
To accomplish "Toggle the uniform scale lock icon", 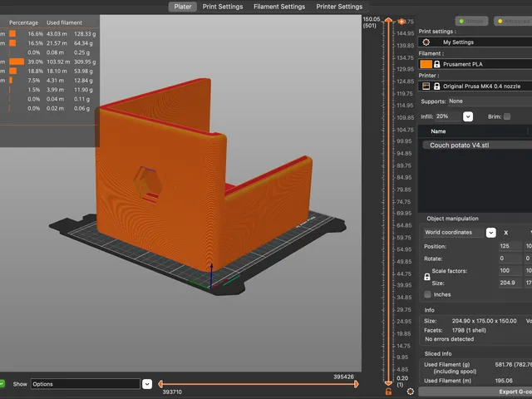I will (x=427, y=277).
